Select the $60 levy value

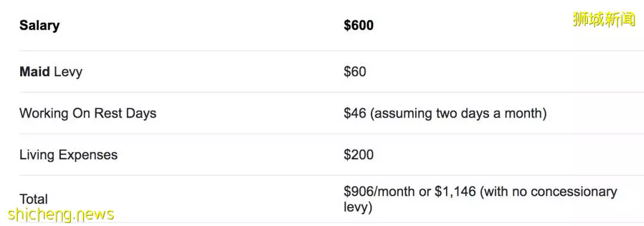click(x=355, y=72)
